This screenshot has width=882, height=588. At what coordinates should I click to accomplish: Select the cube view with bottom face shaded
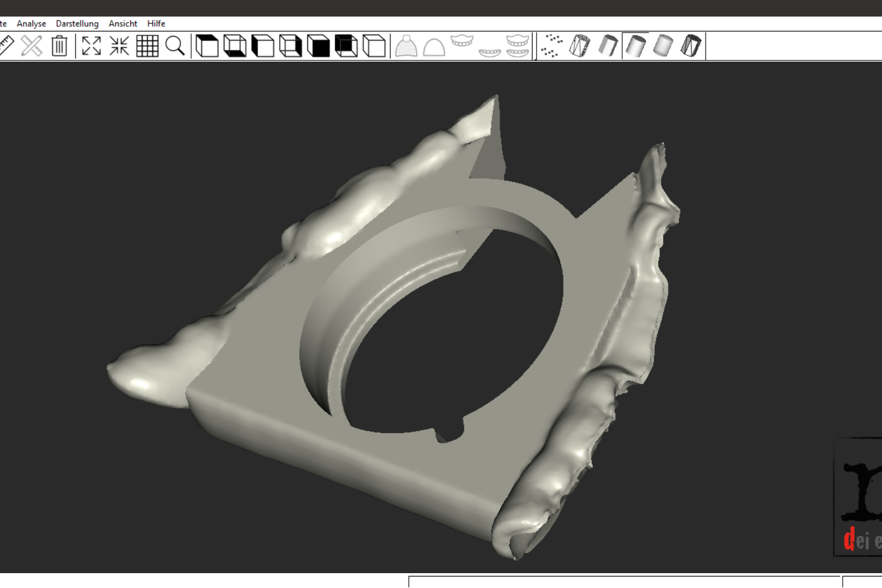(235, 46)
